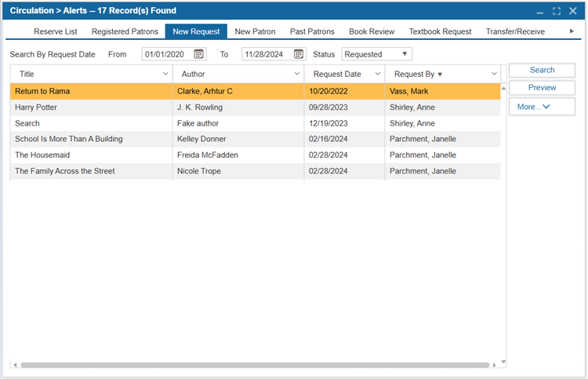Screen dimensions: 588x379
Task: Select the Return to Rama row
Action: [255, 91]
